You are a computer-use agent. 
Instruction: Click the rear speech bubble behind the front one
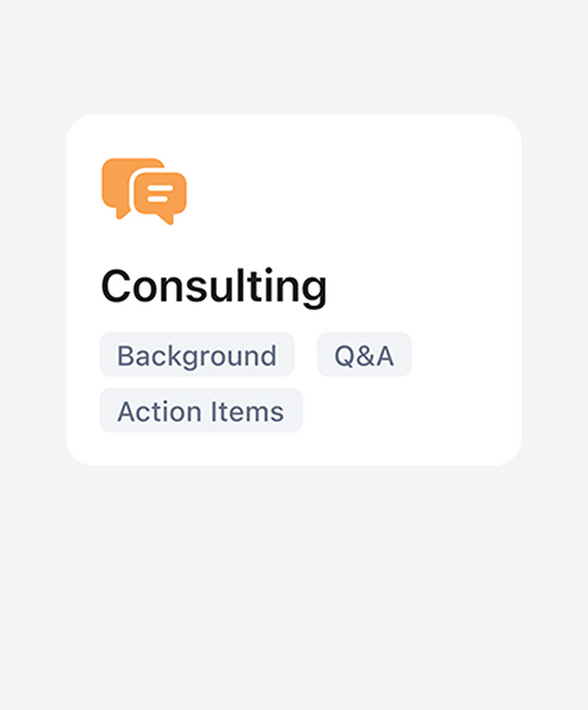coord(116,180)
